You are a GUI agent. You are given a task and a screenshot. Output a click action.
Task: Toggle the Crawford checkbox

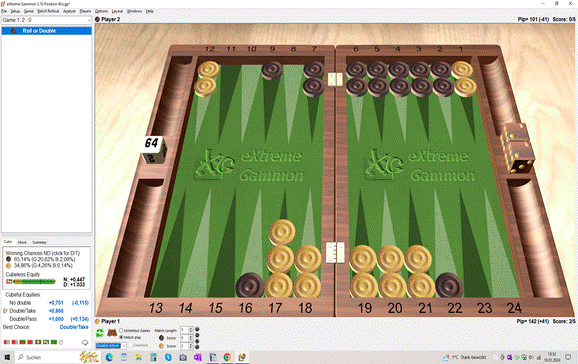pyautogui.click(x=130, y=346)
